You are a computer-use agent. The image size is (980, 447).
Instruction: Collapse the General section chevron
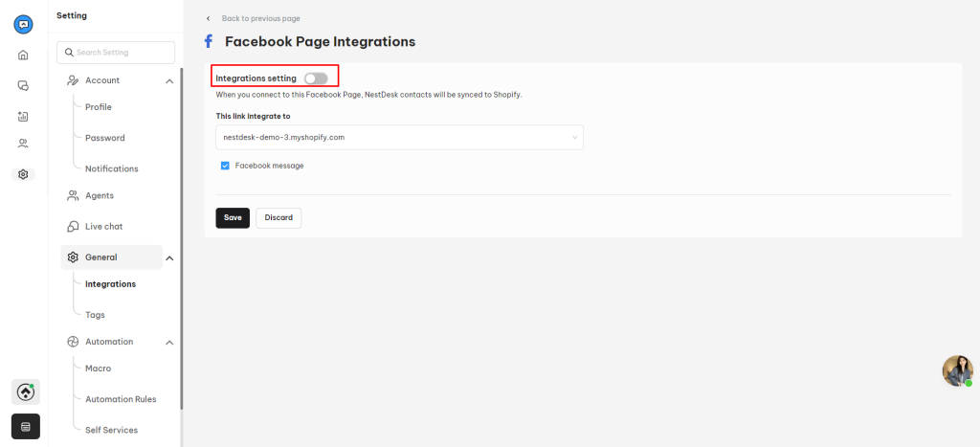[169, 257]
